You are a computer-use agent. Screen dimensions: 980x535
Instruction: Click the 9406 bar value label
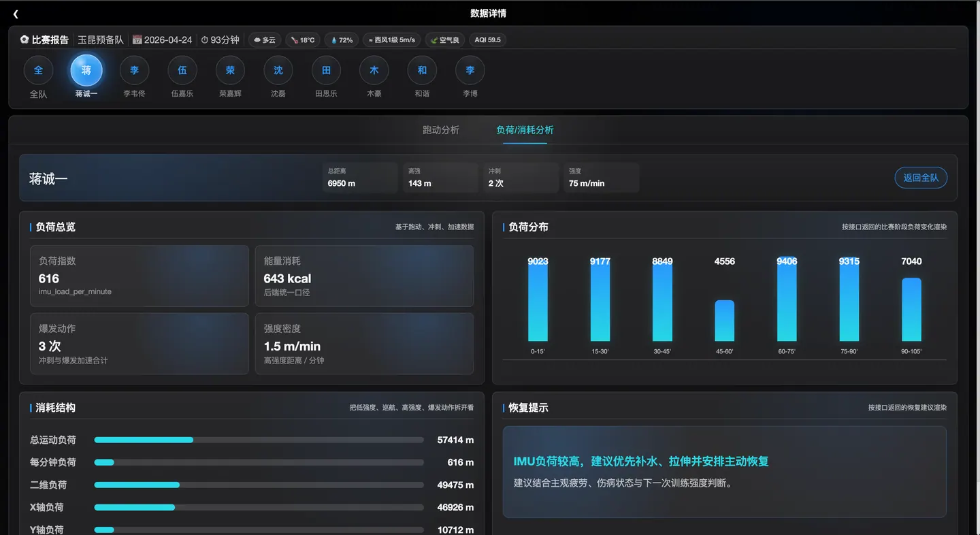787,261
